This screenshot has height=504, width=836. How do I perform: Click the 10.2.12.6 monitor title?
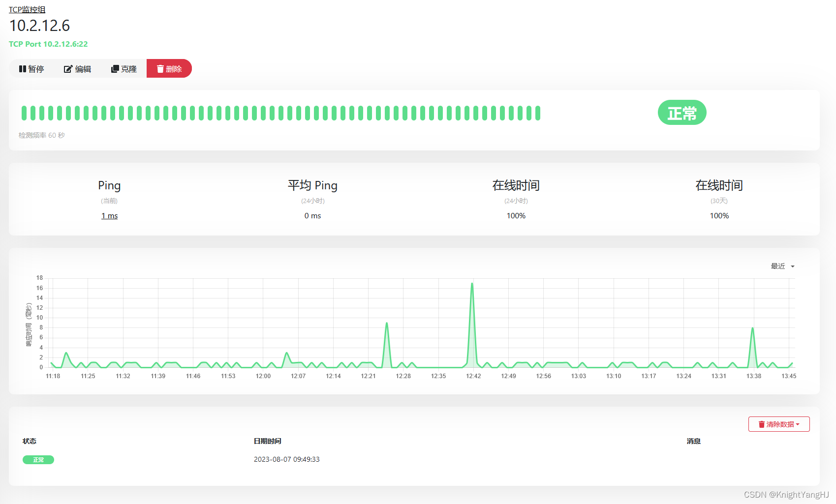tap(39, 26)
